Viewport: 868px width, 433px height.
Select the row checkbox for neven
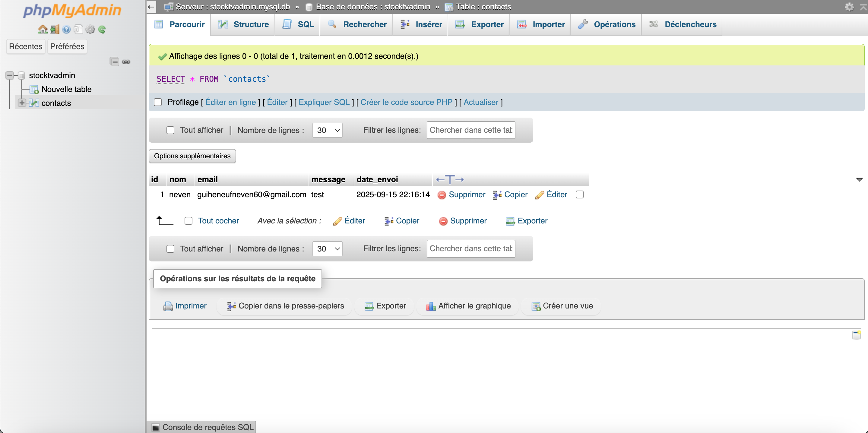coord(580,194)
